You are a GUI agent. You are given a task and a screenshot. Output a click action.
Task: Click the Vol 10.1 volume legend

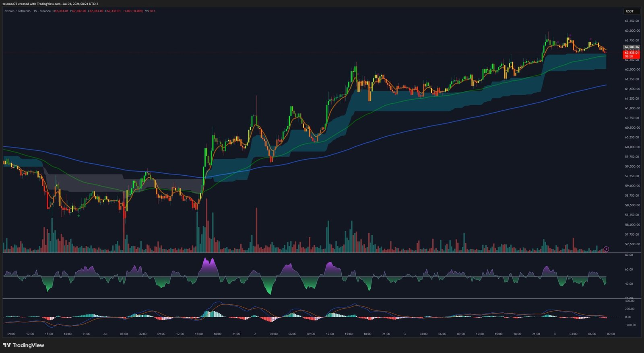pyautogui.click(x=150, y=11)
